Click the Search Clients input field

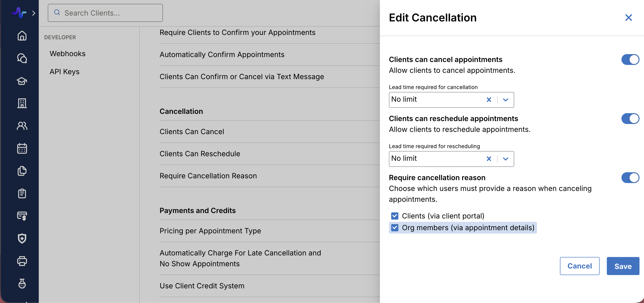click(105, 13)
